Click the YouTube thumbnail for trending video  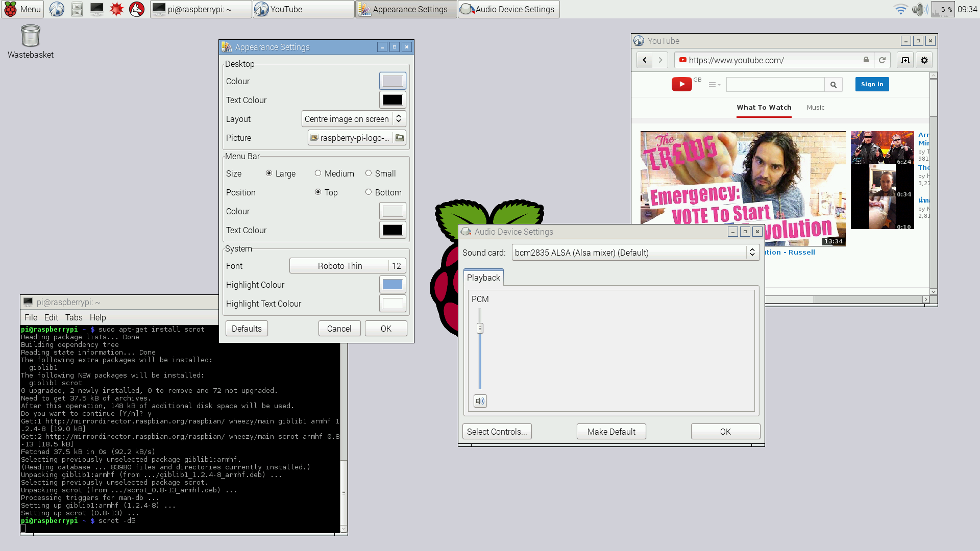pyautogui.click(x=743, y=188)
